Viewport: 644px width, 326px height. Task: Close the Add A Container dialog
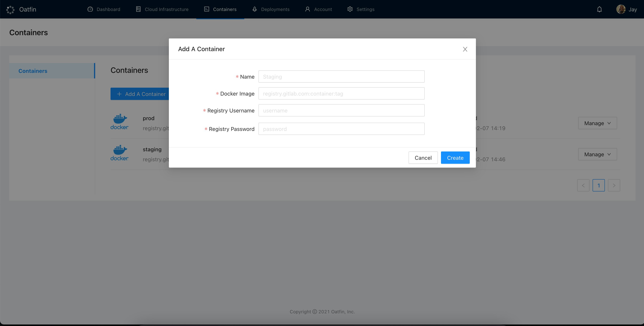(465, 49)
